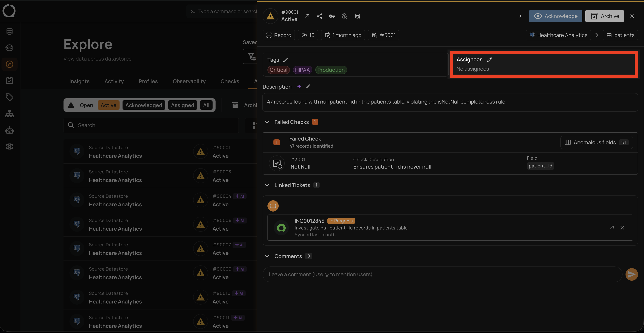Open the hierarchy sidebar icon
Viewport: 644px width, 333px height.
(x=10, y=114)
